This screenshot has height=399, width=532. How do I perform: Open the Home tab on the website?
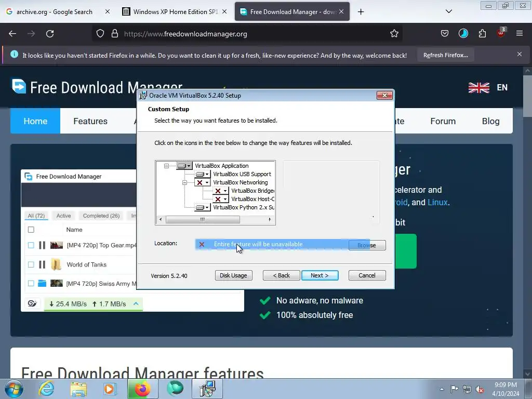click(35, 121)
